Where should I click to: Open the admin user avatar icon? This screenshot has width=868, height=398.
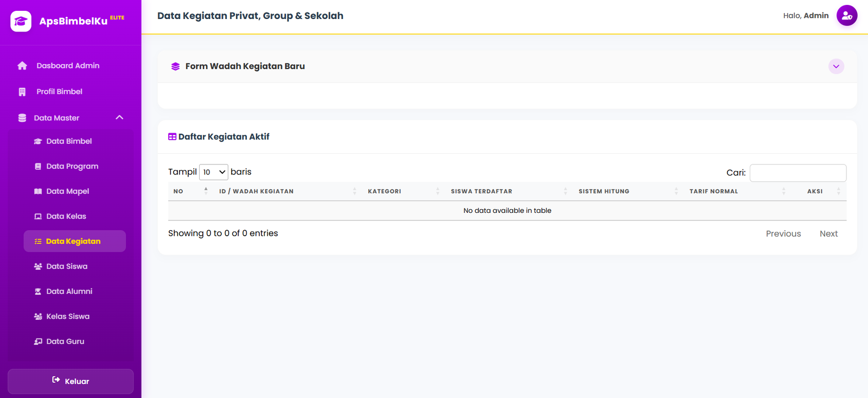point(847,16)
